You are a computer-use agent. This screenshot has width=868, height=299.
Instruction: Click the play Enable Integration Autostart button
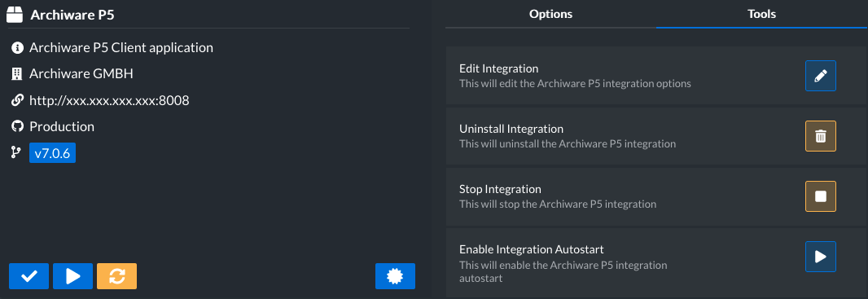pos(821,257)
